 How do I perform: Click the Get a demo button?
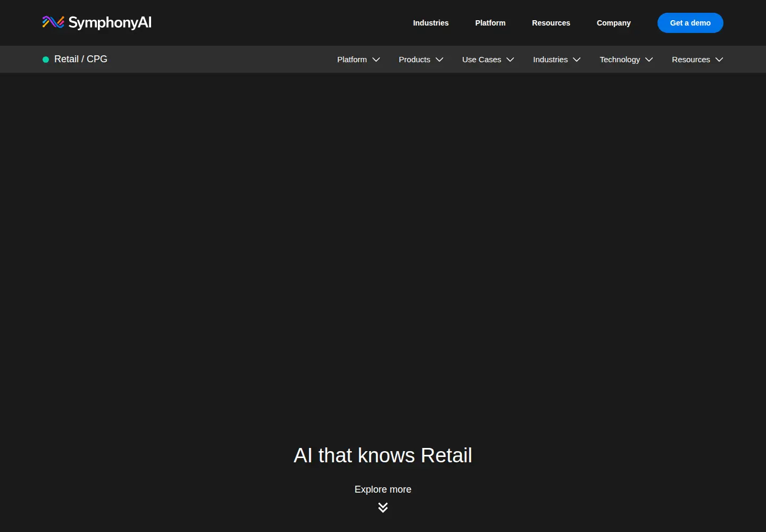(x=690, y=23)
